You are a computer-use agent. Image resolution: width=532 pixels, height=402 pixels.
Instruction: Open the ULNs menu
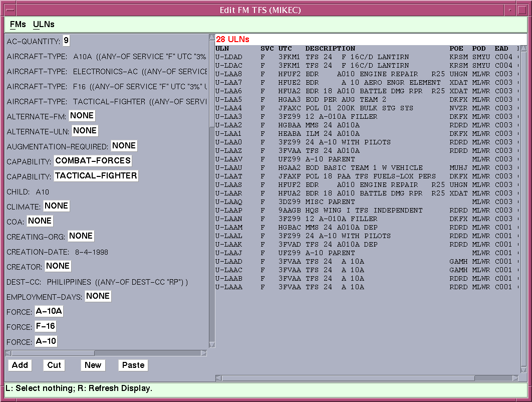point(44,24)
